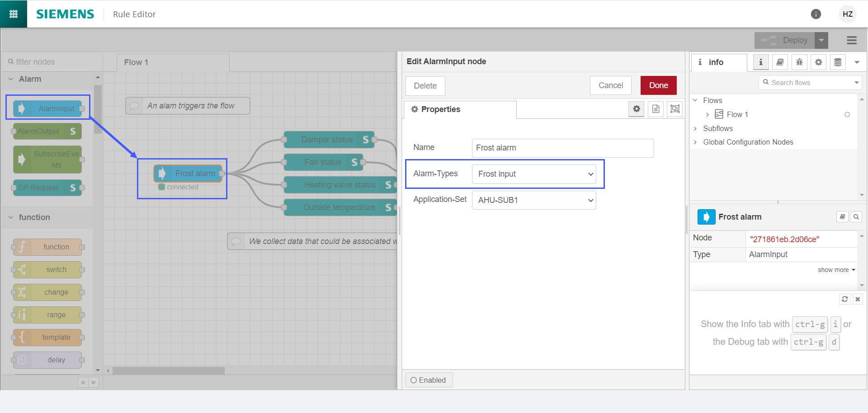Collapse all palette categories icon
Image resolution: width=868 pixels, height=413 pixels.
(x=83, y=383)
